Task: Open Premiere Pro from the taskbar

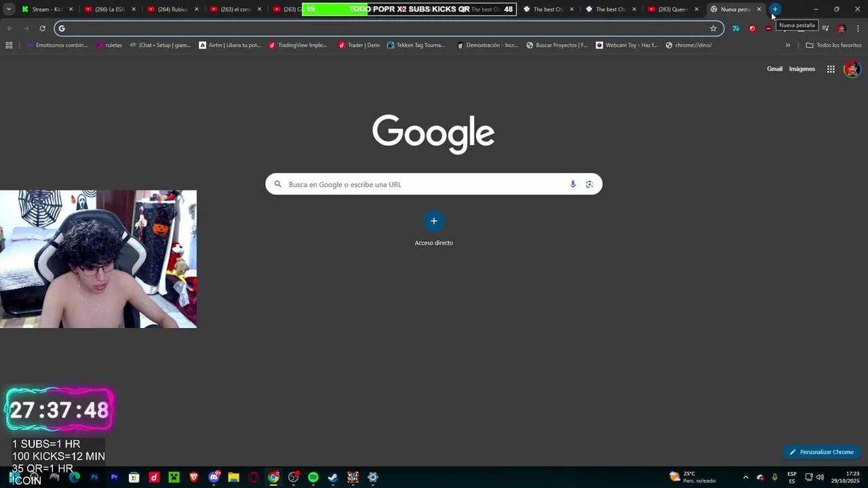Action: point(114,477)
